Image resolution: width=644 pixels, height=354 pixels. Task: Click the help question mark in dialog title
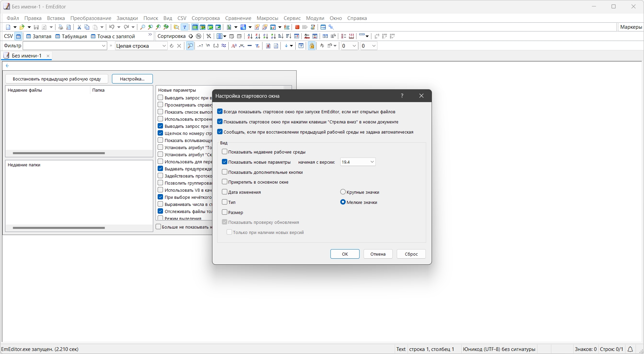[402, 96]
